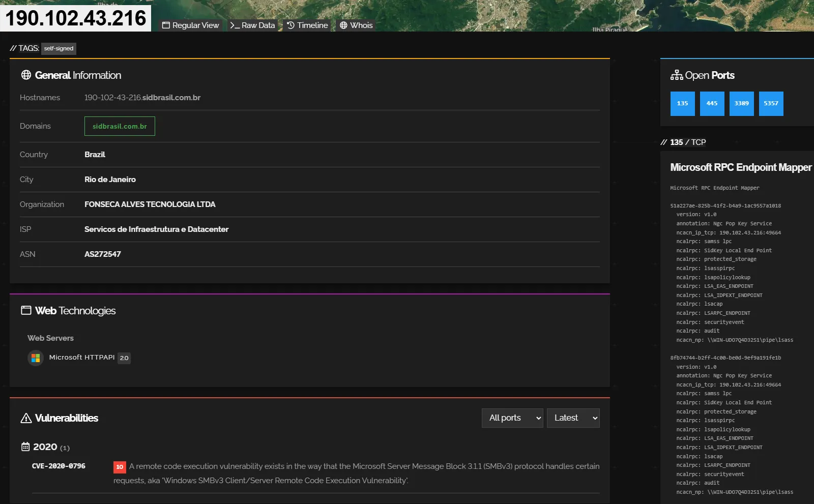The width and height of the screenshot is (814, 504).
Task: Click the Microsoft RPC Endpoint Mapper title
Action: point(741,167)
